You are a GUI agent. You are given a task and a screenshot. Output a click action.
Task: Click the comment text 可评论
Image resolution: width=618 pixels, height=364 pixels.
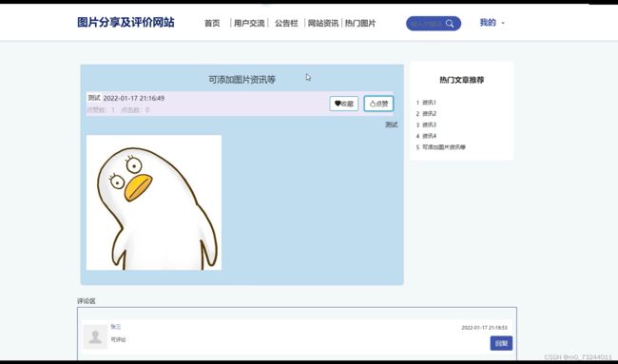[x=118, y=339]
